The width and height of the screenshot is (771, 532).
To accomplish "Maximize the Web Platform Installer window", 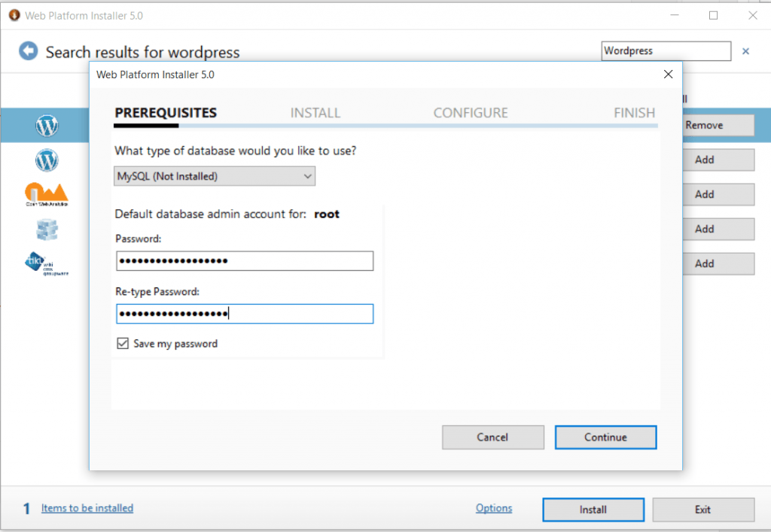I will point(714,15).
